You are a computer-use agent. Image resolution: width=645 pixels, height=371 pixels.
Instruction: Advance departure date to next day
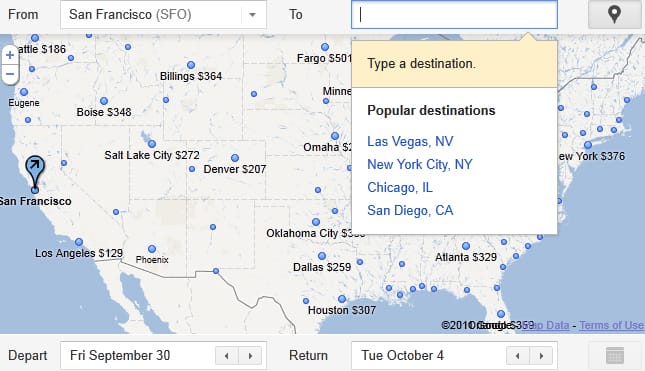(250, 356)
